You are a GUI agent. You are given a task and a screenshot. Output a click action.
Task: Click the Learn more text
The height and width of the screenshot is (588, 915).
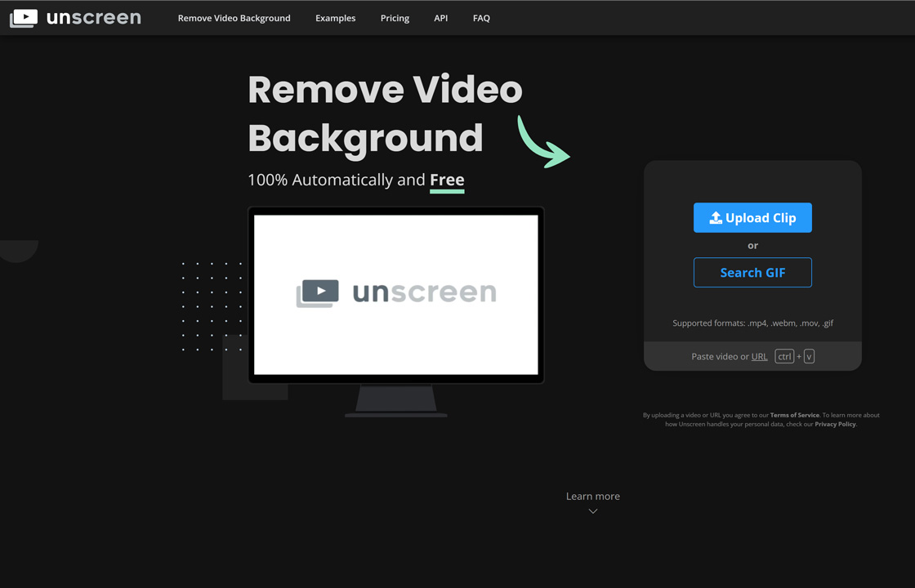click(593, 497)
